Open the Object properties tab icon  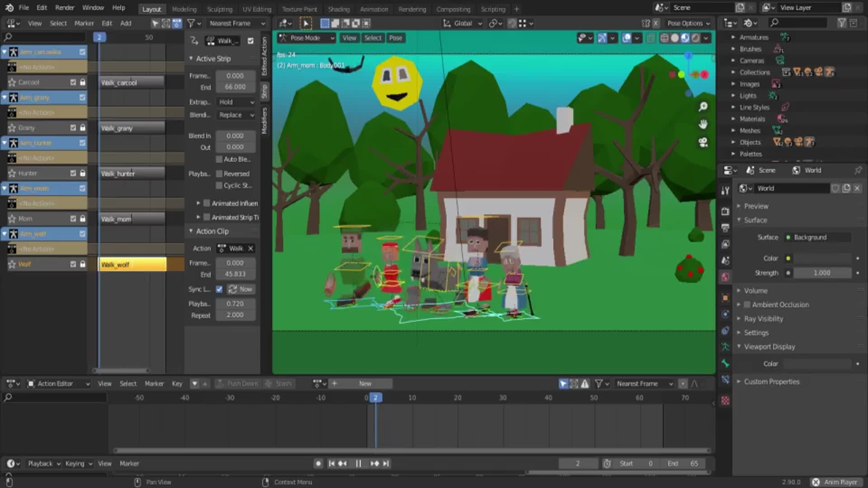[725, 298]
